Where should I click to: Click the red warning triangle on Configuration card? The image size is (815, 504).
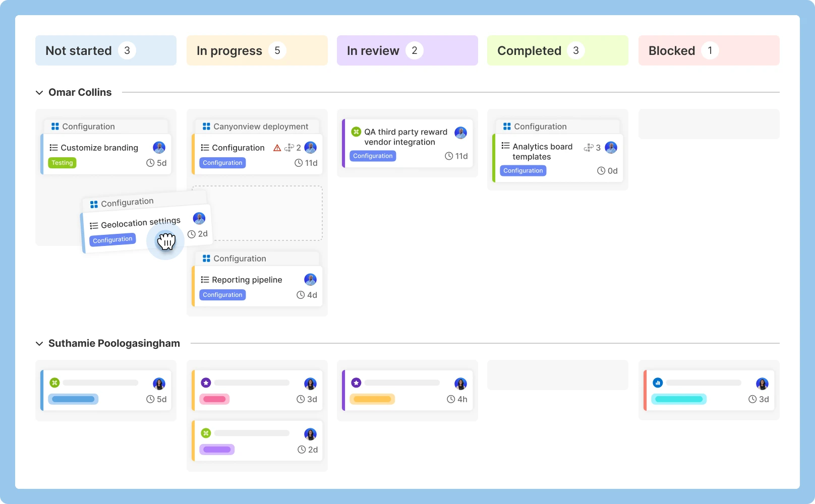[277, 148]
